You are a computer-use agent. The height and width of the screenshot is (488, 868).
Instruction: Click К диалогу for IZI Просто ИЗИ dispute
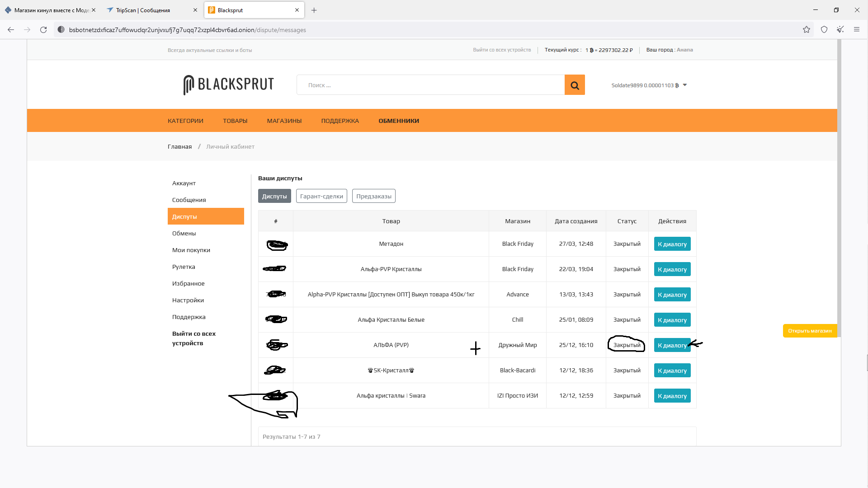672,396
